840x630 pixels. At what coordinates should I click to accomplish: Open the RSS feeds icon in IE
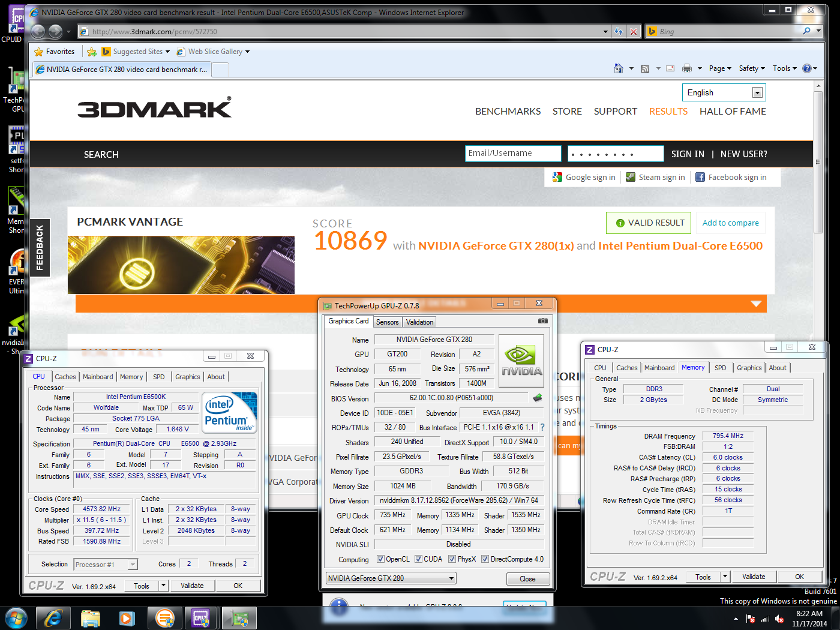[645, 68]
